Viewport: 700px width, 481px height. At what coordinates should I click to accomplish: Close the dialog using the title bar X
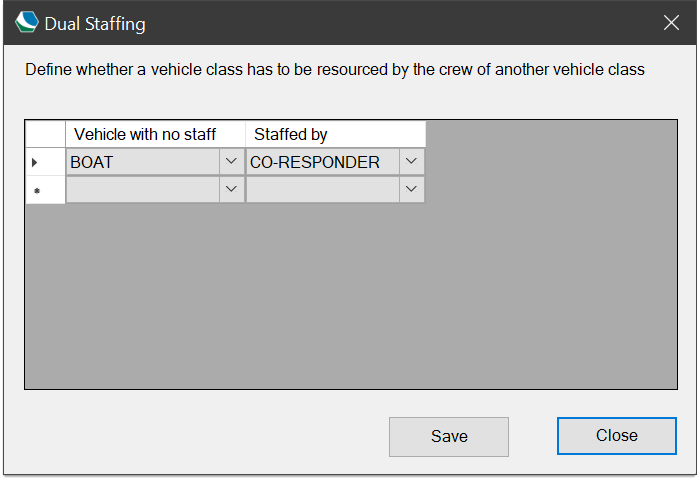click(671, 22)
